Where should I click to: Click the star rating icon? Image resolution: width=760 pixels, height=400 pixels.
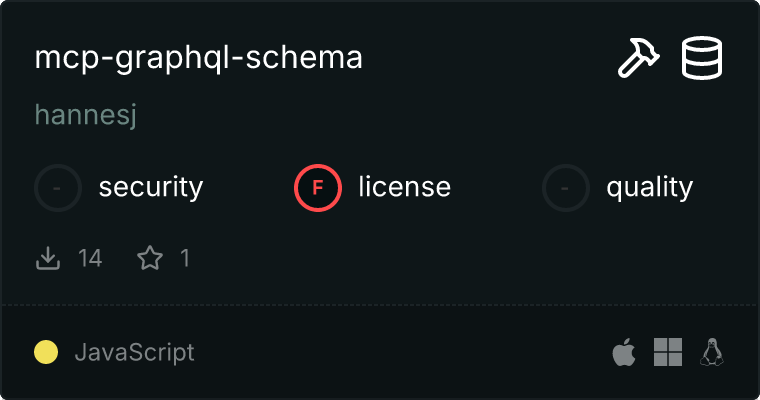point(150,258)
